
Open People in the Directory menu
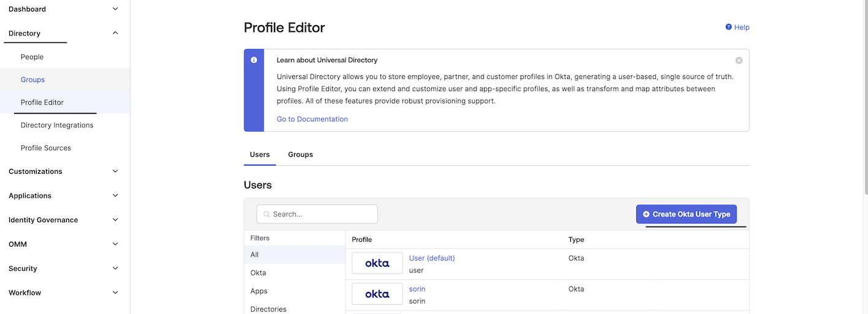click(32, 57)
